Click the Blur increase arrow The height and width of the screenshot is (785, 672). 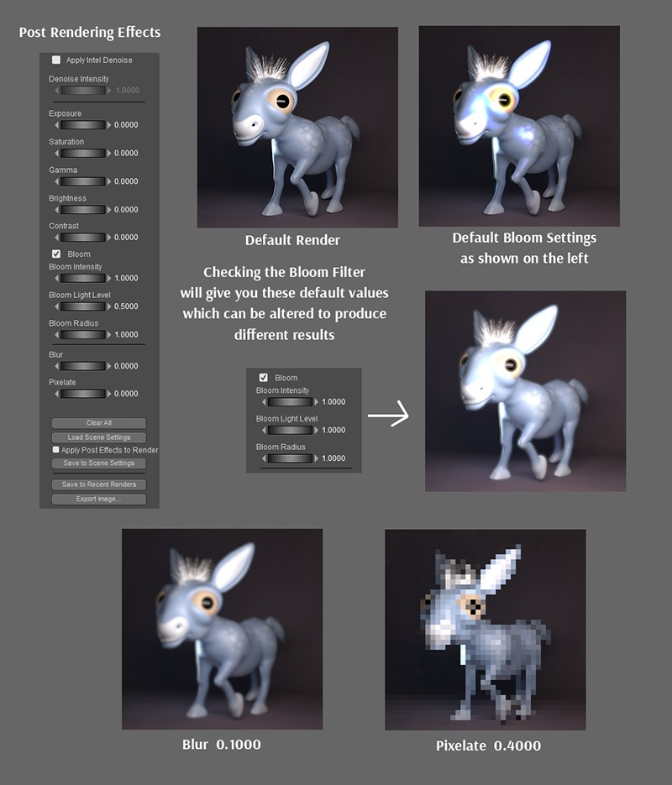[x=108, y=366]
